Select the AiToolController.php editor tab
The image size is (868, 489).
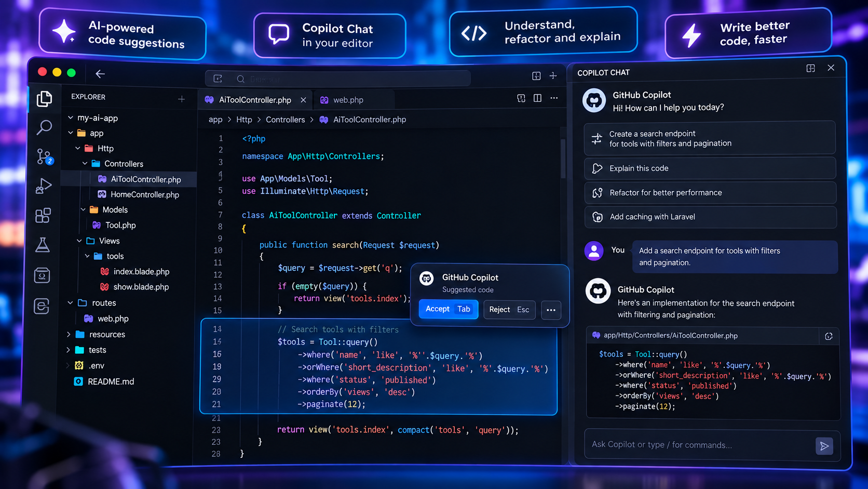[255, 100]
